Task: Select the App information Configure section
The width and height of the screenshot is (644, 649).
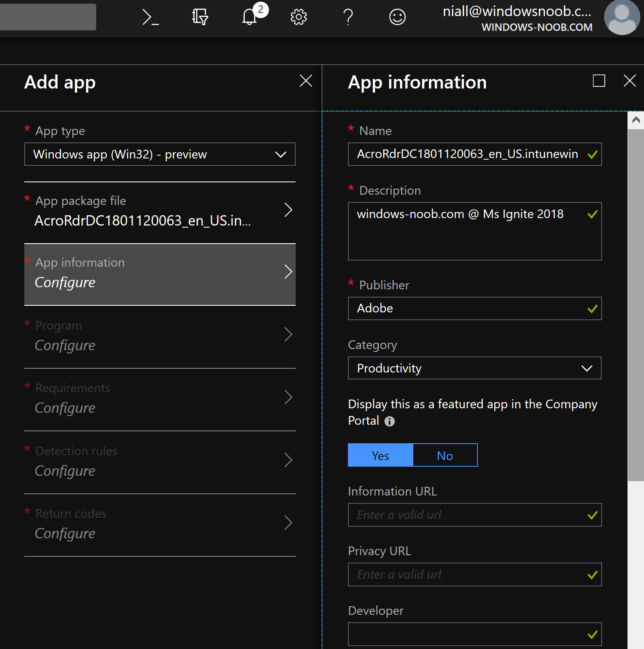Action: click(160, 274)
